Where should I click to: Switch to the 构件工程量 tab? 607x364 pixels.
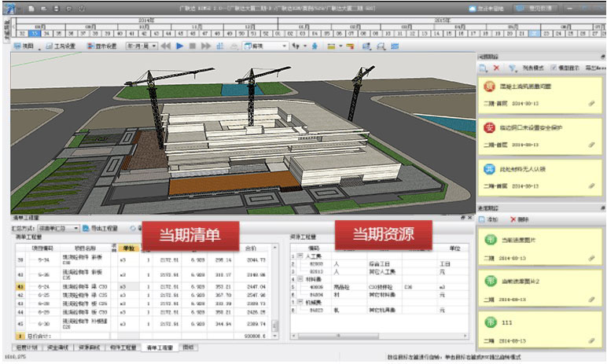[x=123, y=346]
